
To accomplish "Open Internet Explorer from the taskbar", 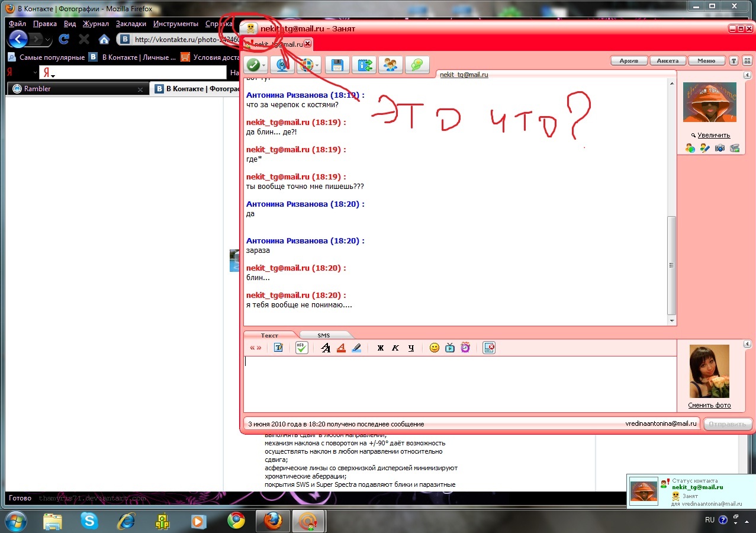I will pyautogui.click(x=126, y=521).
